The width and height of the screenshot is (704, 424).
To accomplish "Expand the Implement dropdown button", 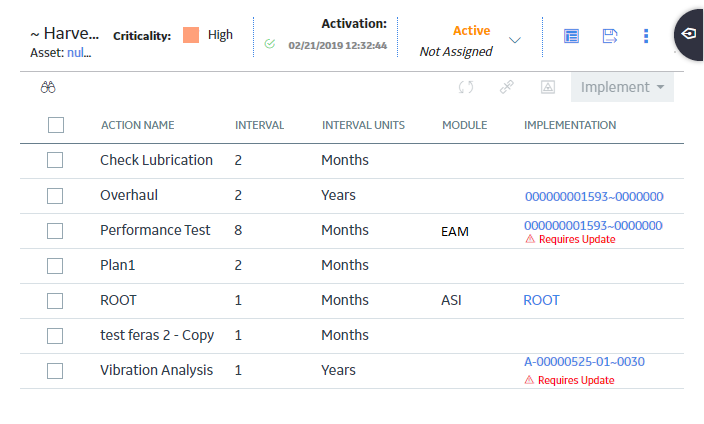I will tap(622, 87).
